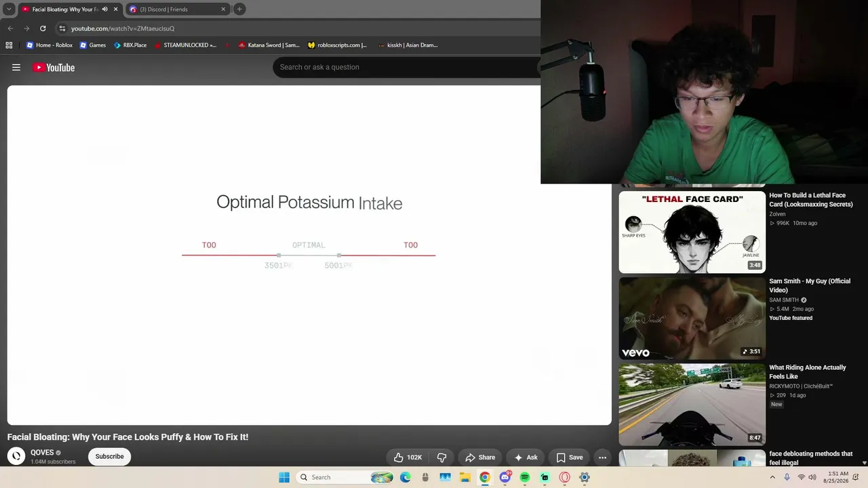Image resolution: width=868 pixels, height=488 pixels.
Task: Reload the page in the browser
Action: (43, 28)
